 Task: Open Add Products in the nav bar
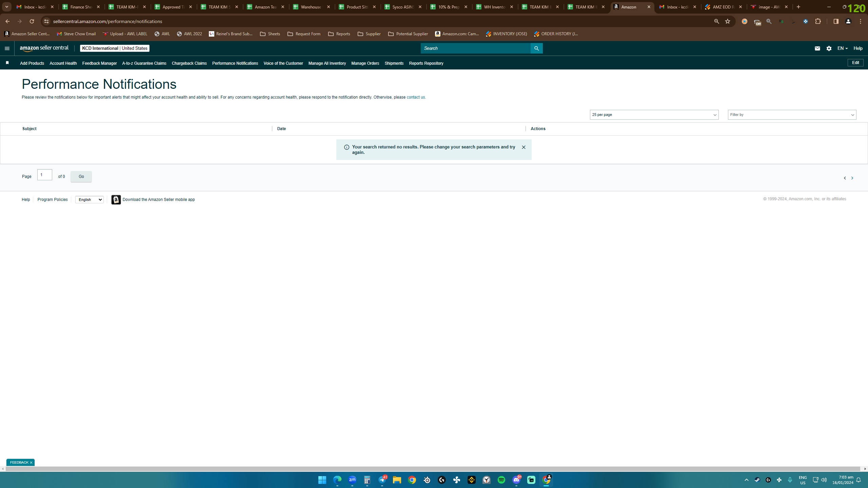click(x=32, y=63)
